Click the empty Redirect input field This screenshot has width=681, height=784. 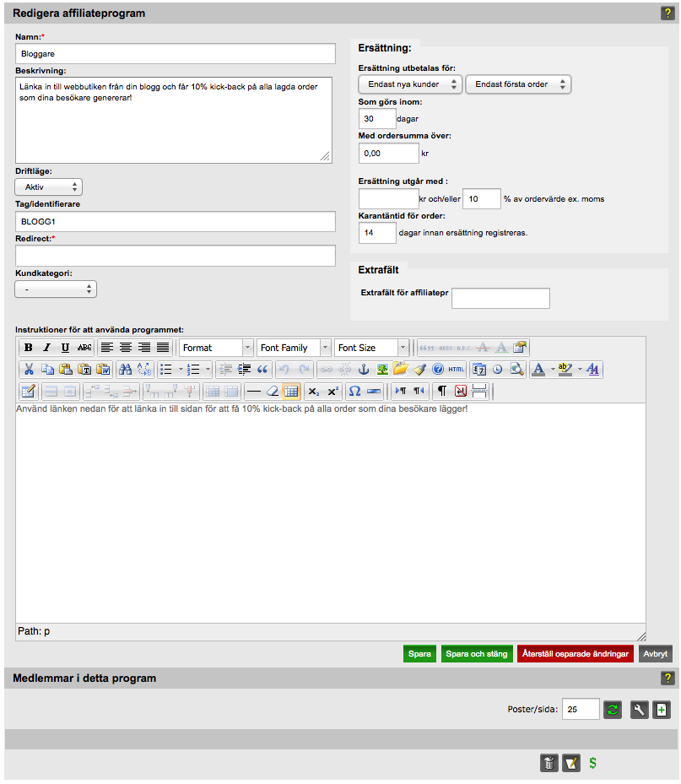click(x=175, y=256)
